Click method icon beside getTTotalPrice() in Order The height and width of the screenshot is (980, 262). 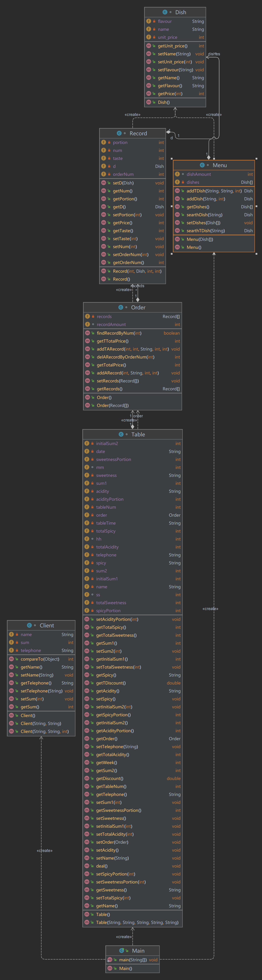[x=87, y=341]
